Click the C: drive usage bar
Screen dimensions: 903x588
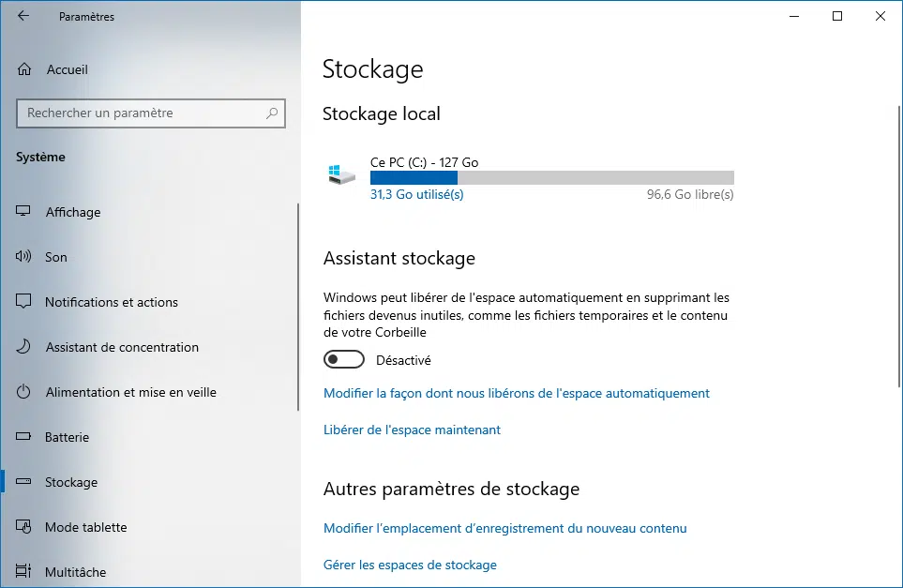[x=552, y=177]
